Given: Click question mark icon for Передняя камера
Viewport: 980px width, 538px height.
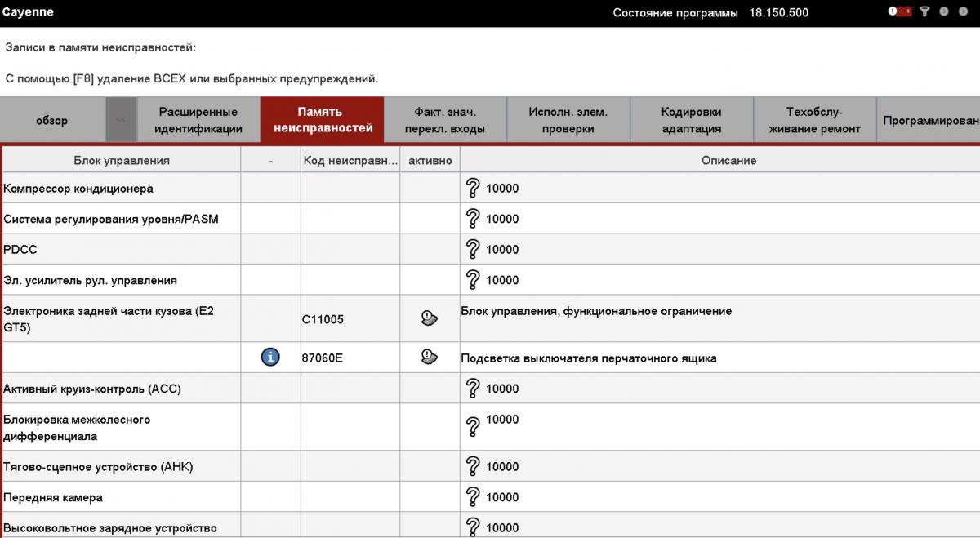Looking at the screenshot, I should click(x=472, y=497).
